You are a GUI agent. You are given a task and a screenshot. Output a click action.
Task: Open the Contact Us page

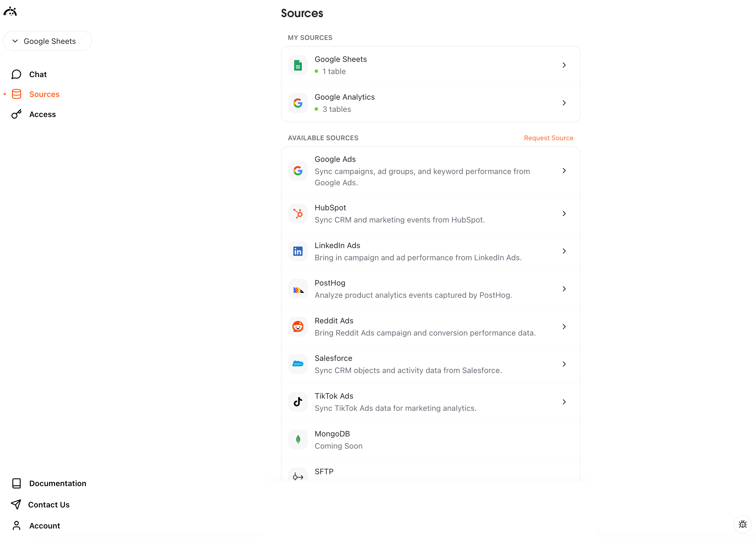[x=49, y=505]
